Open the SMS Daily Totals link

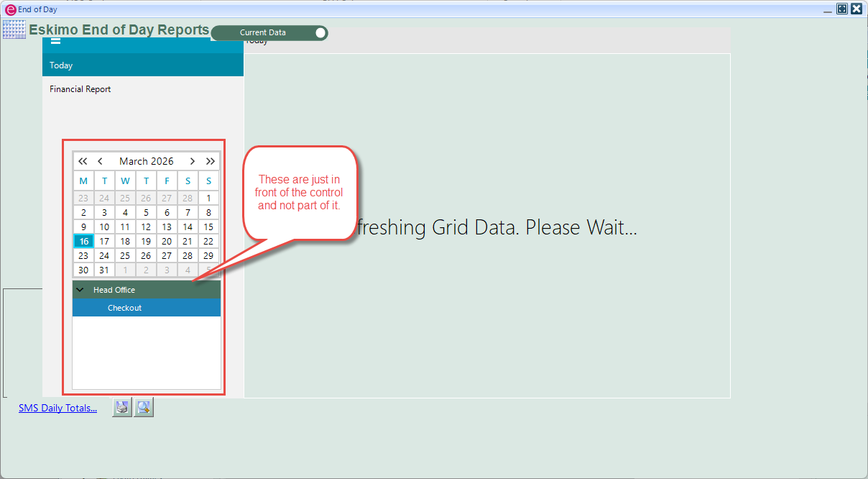pos(57,408)
